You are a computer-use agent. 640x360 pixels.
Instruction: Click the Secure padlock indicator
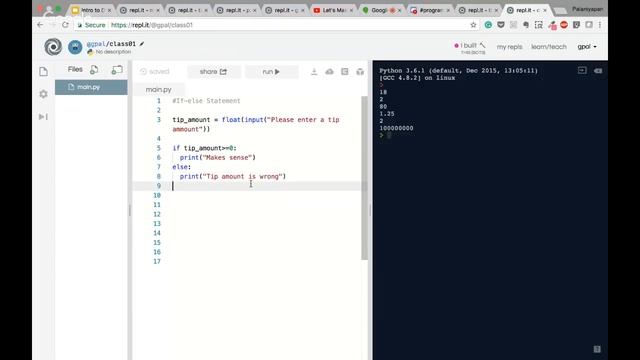pyautogui.click(x=91, y=25)
